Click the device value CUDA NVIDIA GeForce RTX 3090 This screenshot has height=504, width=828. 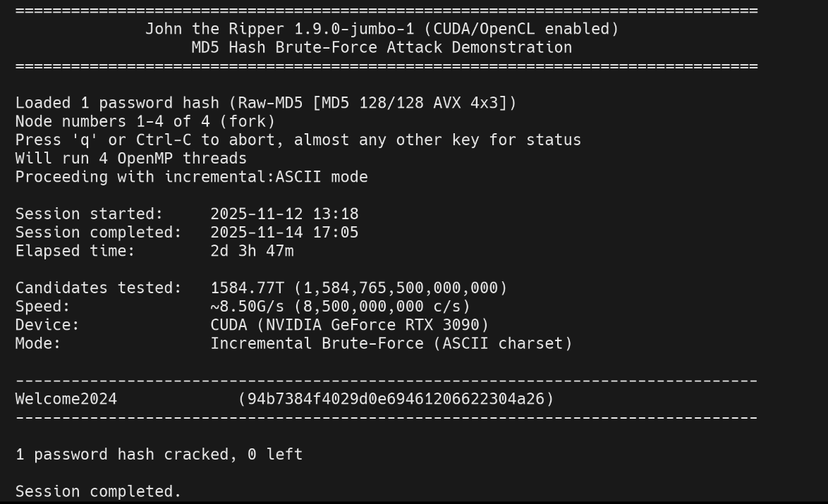[350, 325]
